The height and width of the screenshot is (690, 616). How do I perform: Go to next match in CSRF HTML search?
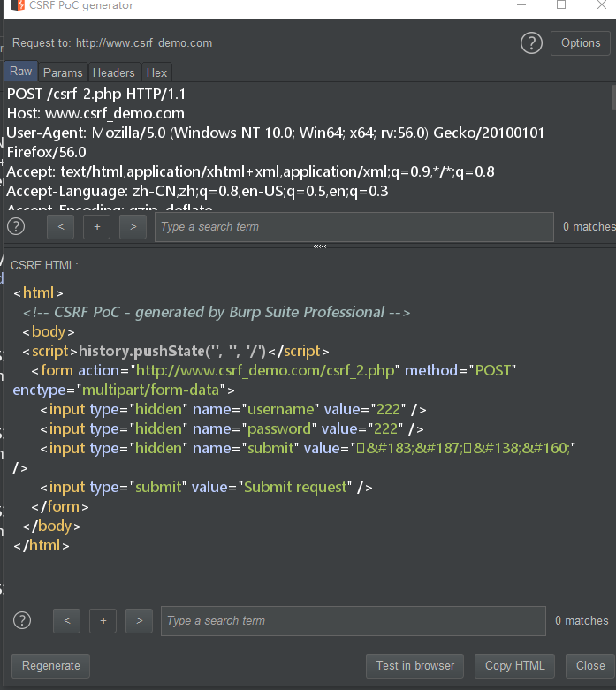[x=139, y=621]
